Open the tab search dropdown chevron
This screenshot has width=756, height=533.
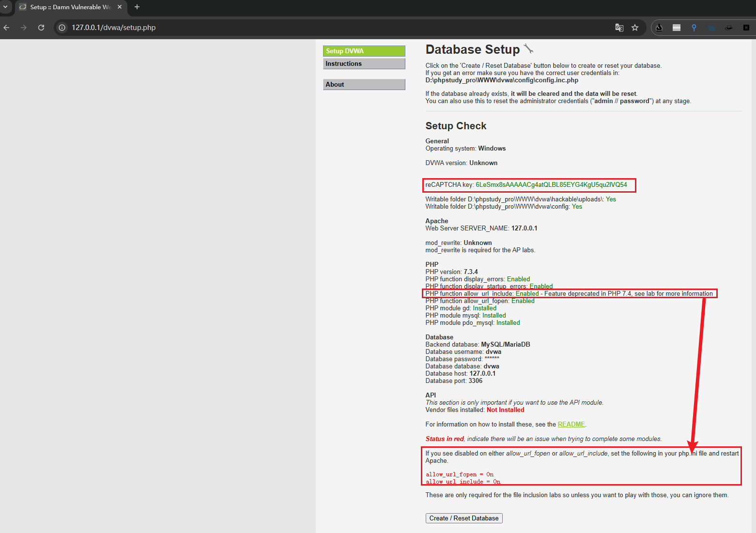click(x=6, y=7)
